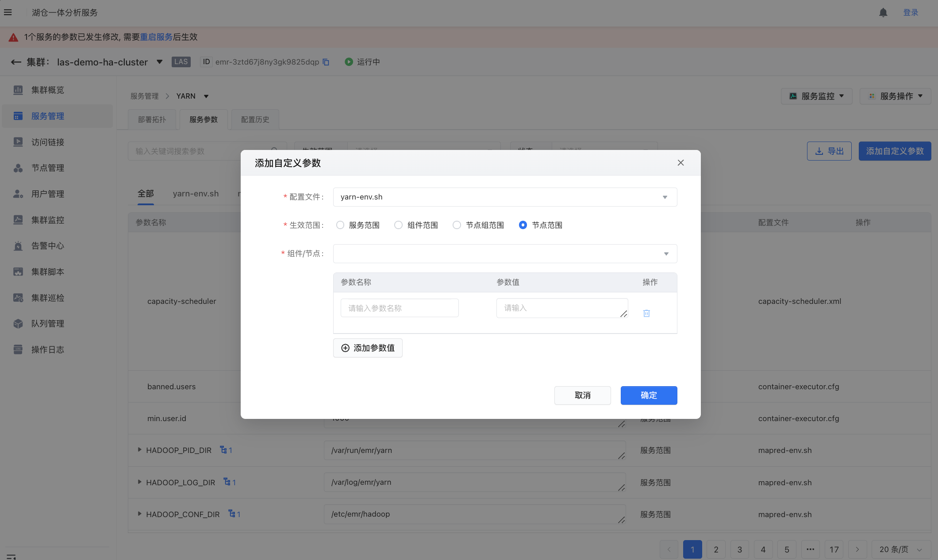Click the trash icon in parameter row
Image resolution: width=938 pixels, height=560 pixels.
[646, 313]
